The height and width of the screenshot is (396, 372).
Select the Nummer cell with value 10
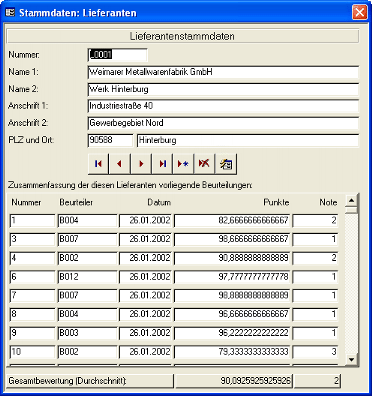tap(32, 352)
